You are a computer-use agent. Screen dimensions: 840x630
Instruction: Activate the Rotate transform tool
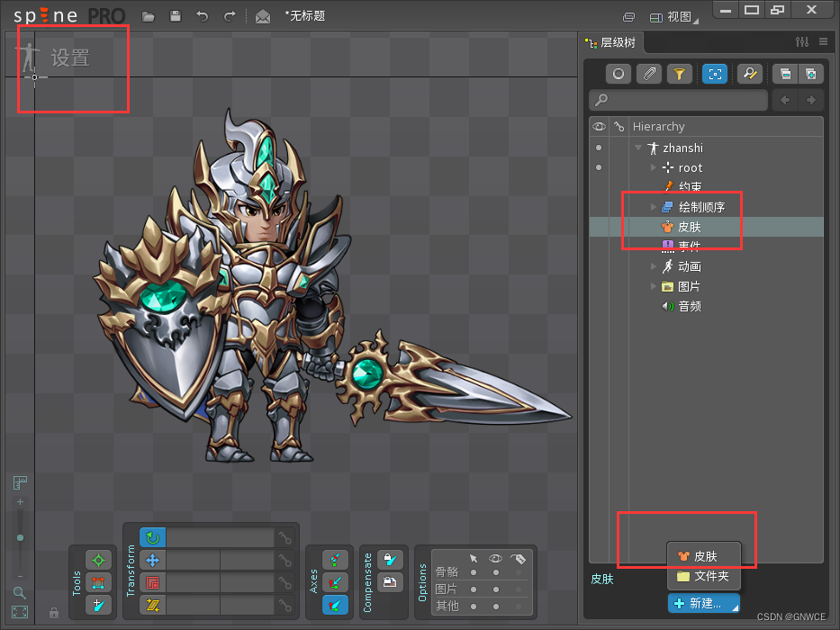tap(153, 537)
